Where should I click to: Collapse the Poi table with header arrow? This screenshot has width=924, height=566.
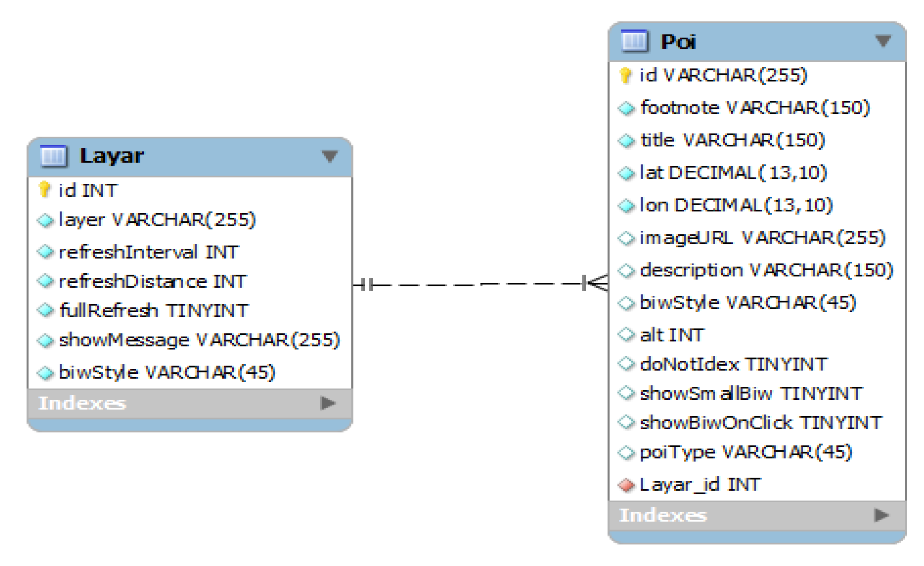tap(883, 41)
